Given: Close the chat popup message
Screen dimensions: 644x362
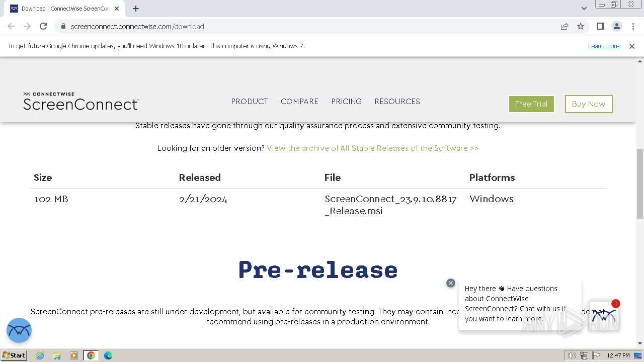Looking at the screenshot, I should click(x=451, y=283).
